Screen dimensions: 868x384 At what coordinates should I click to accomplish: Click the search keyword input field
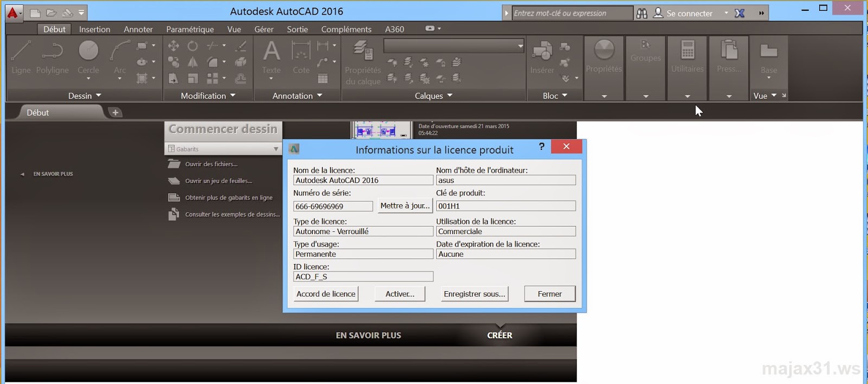(x=572, y=13)
